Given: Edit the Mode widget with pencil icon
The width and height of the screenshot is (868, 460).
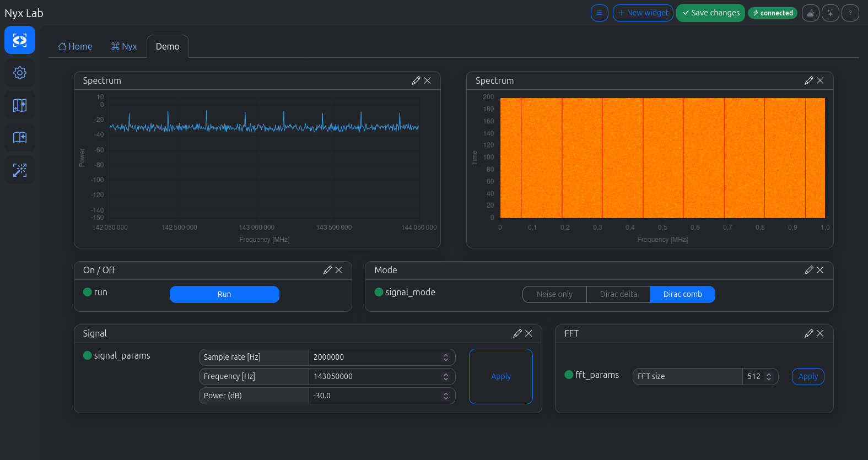Looking at the screenshot, I should point(808,270).
